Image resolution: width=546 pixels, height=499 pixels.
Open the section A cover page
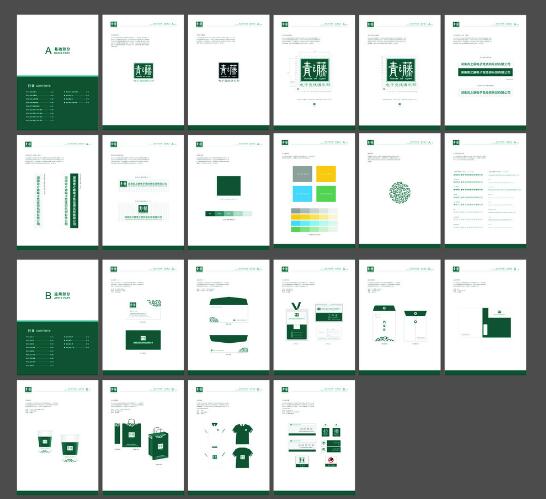(x=57, y=72)
